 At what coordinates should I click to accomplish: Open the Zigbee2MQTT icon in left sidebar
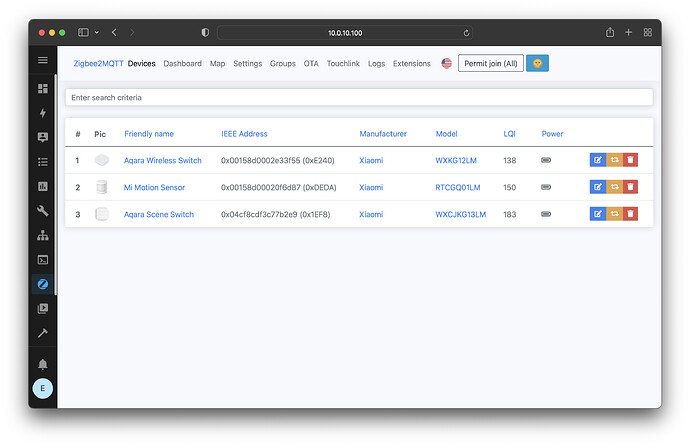tap(43, 284)
